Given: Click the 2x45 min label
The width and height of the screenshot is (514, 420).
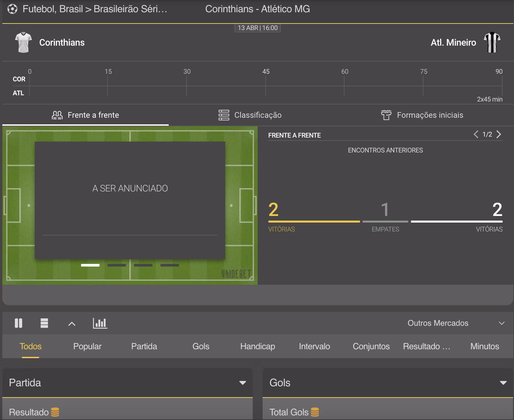Looking at the screenshot, I should click(x=490, y=99).
